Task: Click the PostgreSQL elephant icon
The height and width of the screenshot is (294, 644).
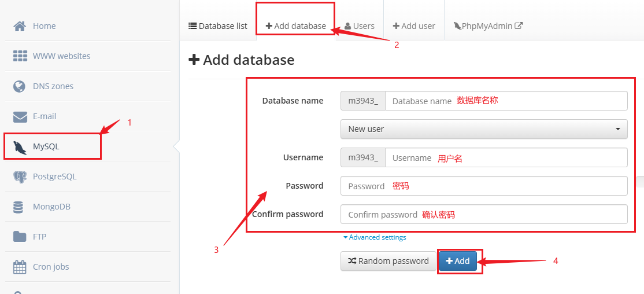Action: point(20,177)
